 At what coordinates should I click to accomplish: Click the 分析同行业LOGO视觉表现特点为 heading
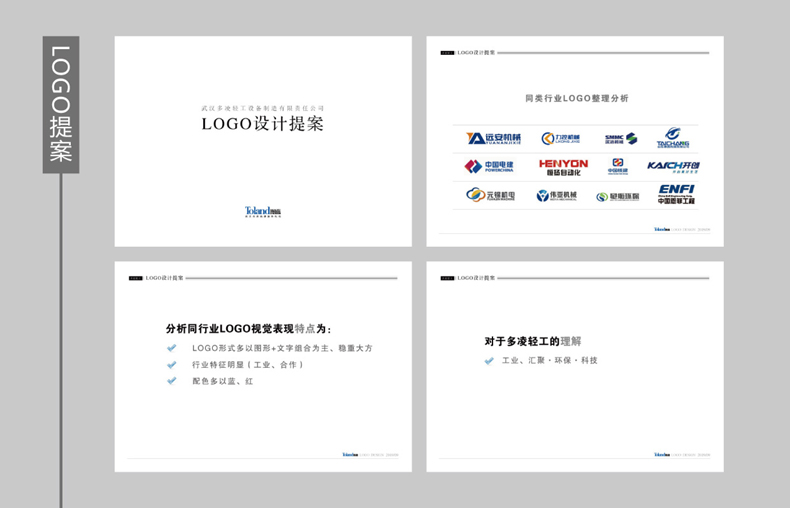(x=249, y=328)
